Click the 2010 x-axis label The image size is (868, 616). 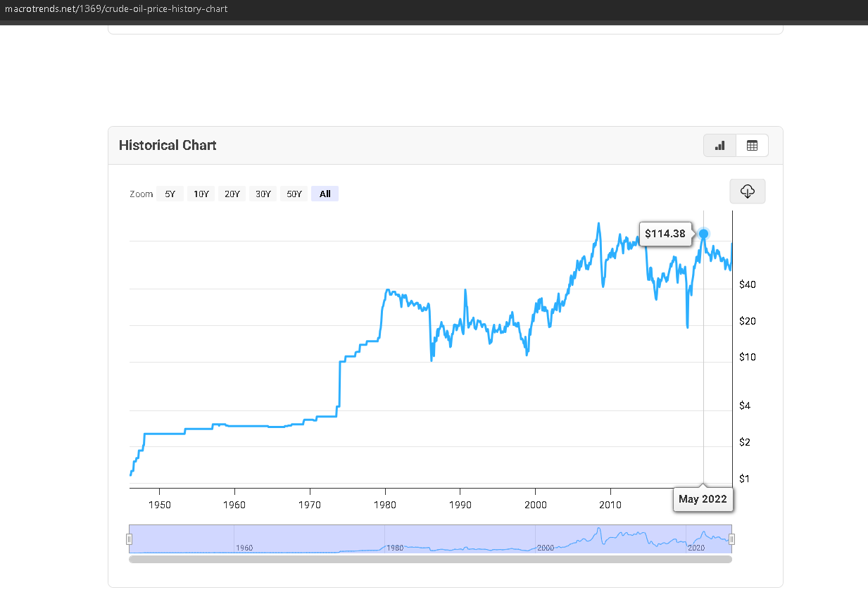610,505
